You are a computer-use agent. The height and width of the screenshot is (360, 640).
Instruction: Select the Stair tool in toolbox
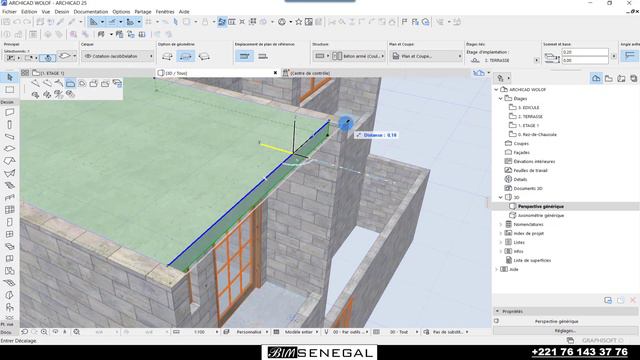(10, 185)
